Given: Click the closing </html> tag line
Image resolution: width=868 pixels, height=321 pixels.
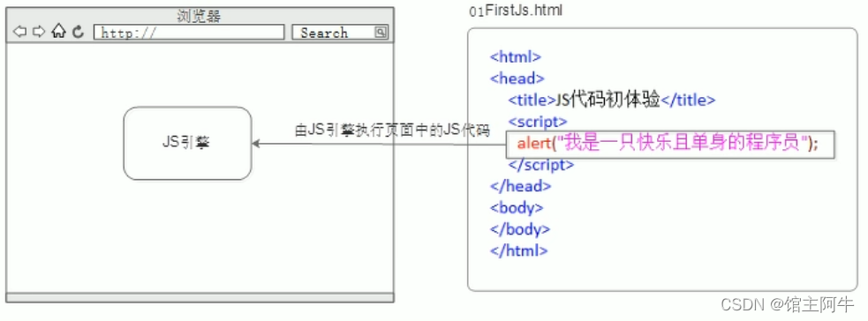Looking at the screenshot, I should [x=518, y=250].
